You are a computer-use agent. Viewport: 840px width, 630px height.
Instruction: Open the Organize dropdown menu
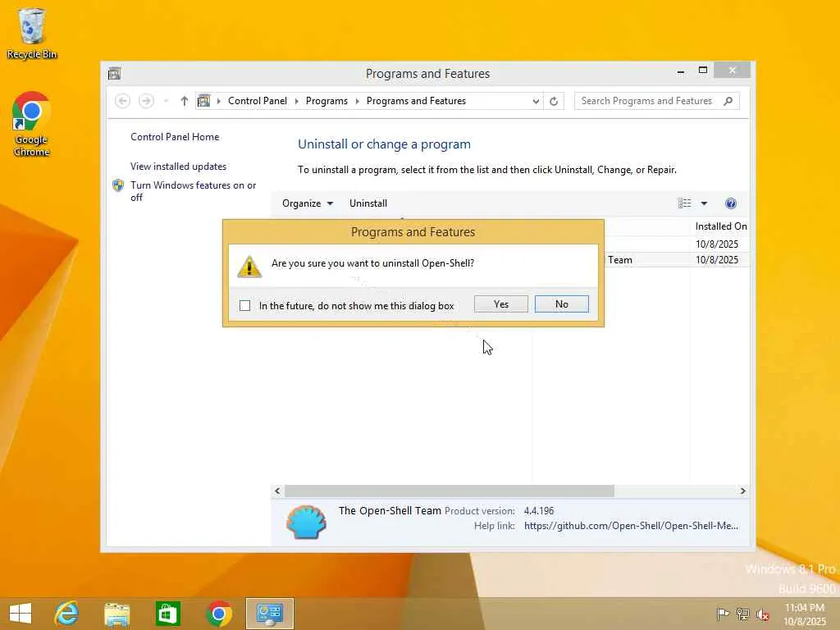pos(308,203)
